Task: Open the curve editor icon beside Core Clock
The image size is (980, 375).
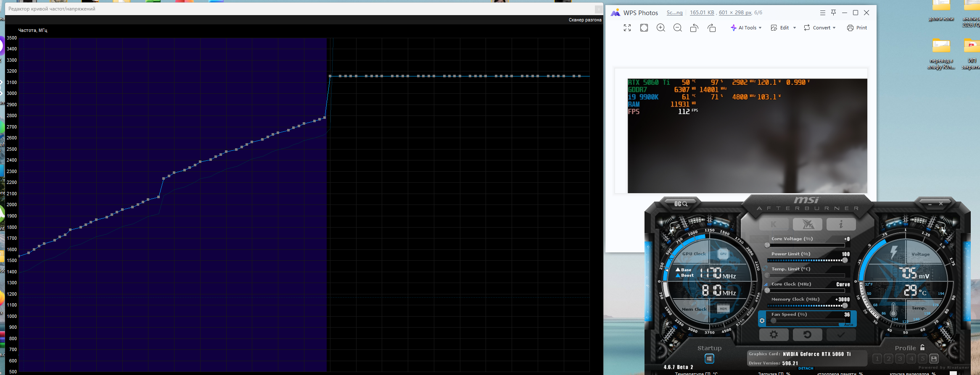Action: 766,284
